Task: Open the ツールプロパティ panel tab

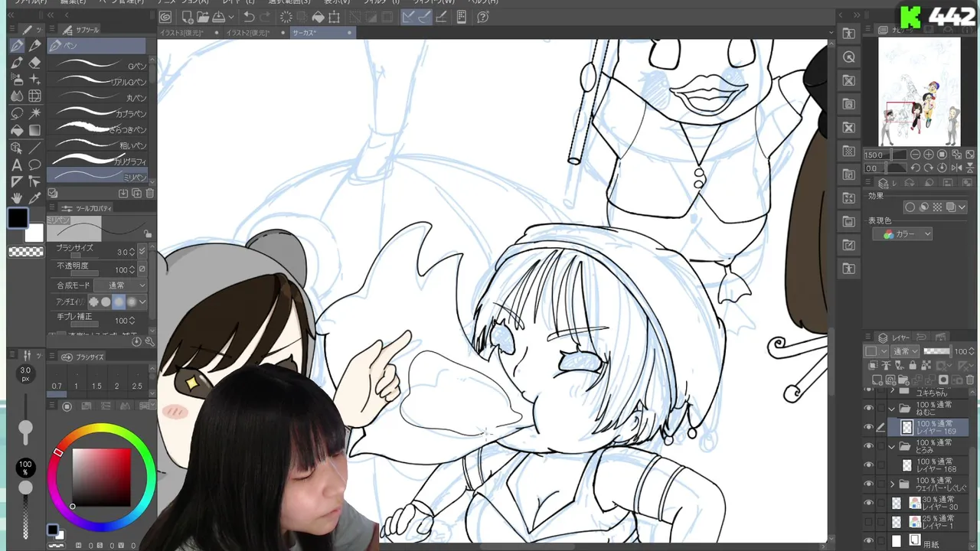Action: (x=89, y=208)
